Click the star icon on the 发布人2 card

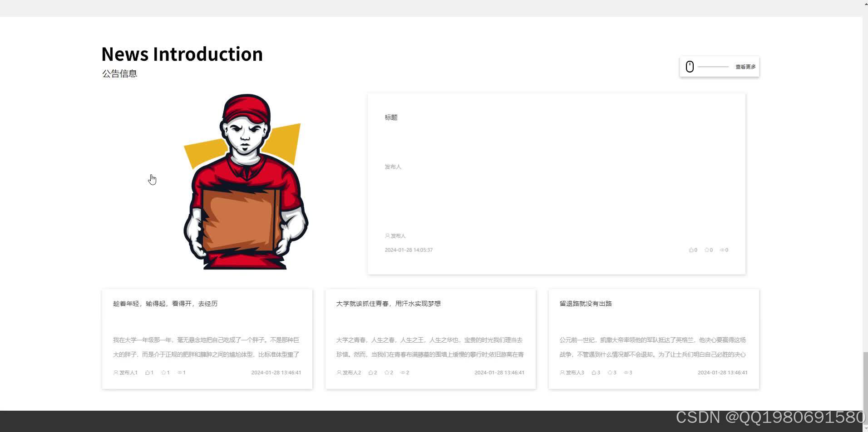(387, 373)
